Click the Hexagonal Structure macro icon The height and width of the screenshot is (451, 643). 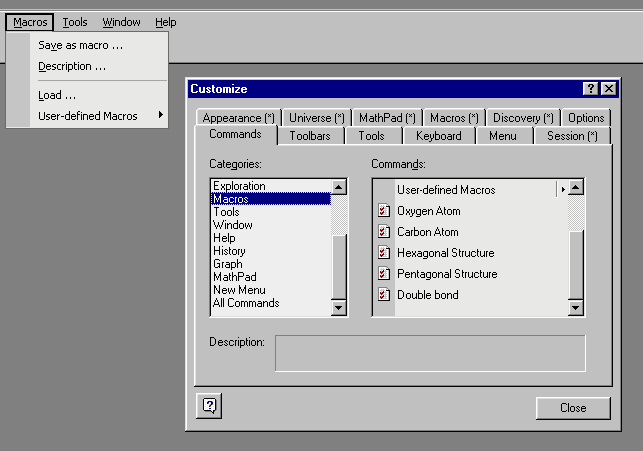pyautogui.click(x=384, y=253)
